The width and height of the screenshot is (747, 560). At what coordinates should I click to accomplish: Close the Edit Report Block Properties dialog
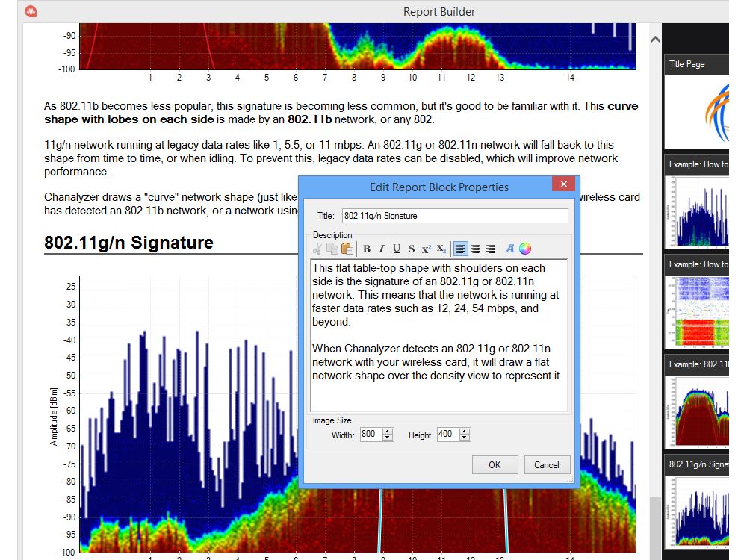(x=563, y=184)
